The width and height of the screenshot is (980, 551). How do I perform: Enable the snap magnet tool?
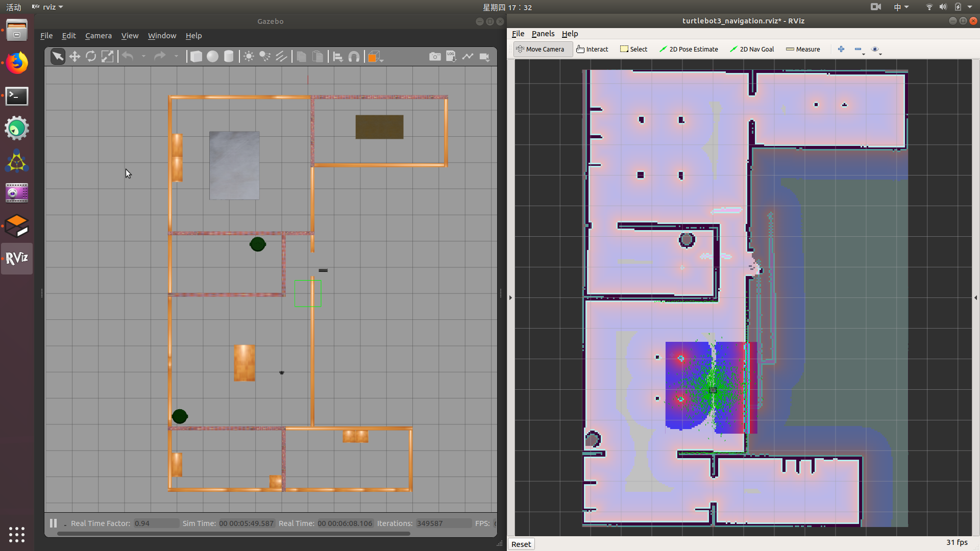tap(354, 57)
